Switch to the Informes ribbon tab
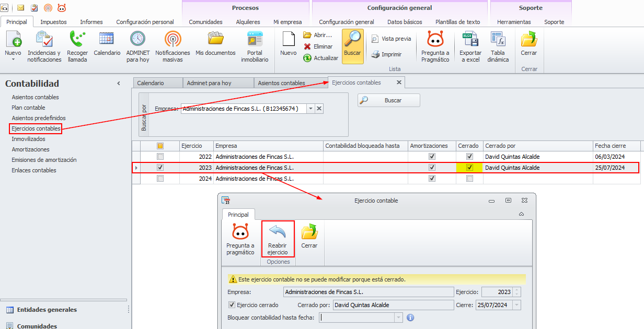The image size is (644, 329). pyautogui.click(x=91, y=22)
